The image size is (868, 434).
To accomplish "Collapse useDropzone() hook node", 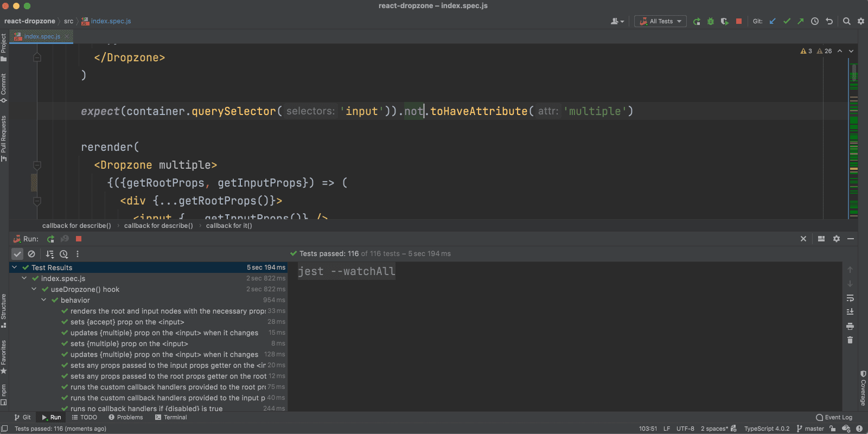I will coord(34,289).
